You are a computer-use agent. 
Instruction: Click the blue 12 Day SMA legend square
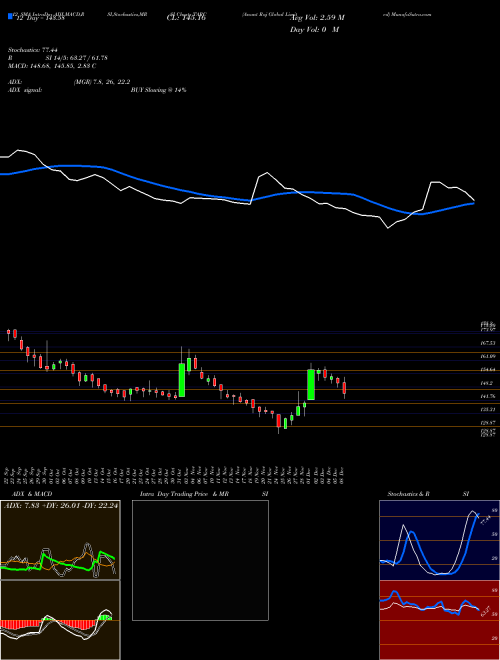(x=10, y=16)
